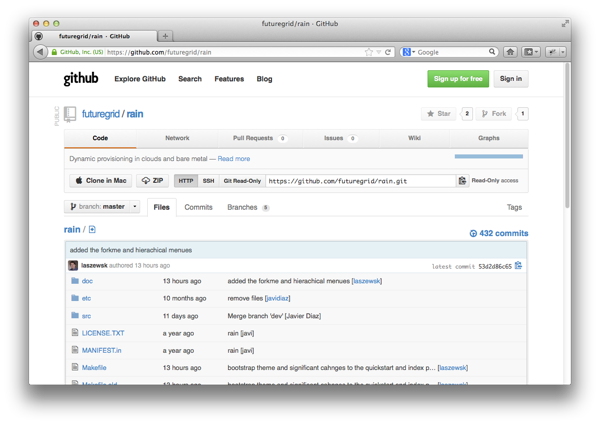The height and width of the screenshot is (425, 600).
Task: Click the Star button on the repository
Action: pyautogui.click(x=439, y=114)
